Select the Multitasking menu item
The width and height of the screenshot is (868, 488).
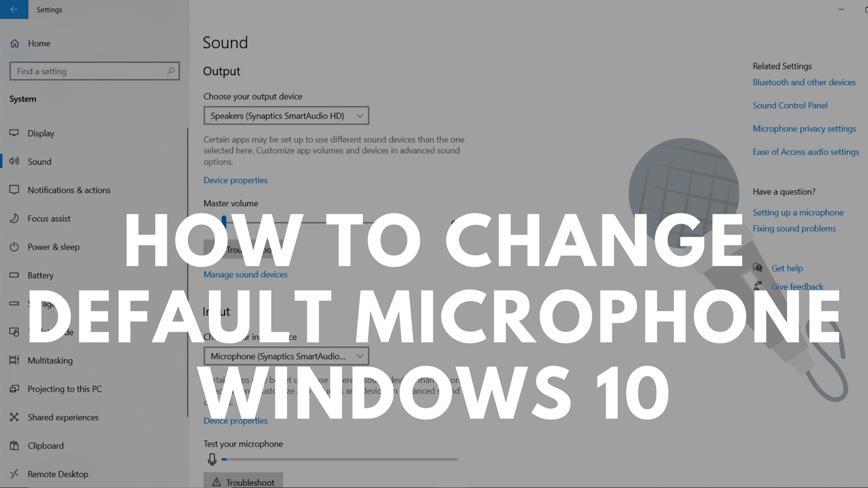pos(50,360)
